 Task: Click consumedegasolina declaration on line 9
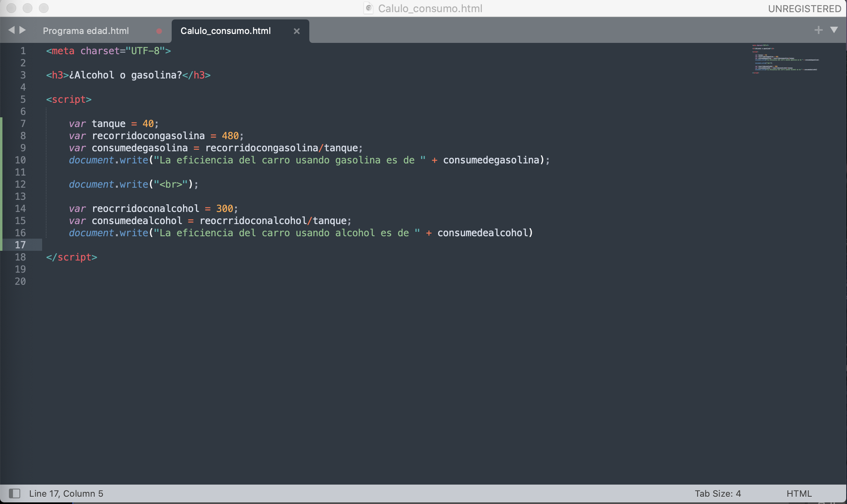coord(140,148)
